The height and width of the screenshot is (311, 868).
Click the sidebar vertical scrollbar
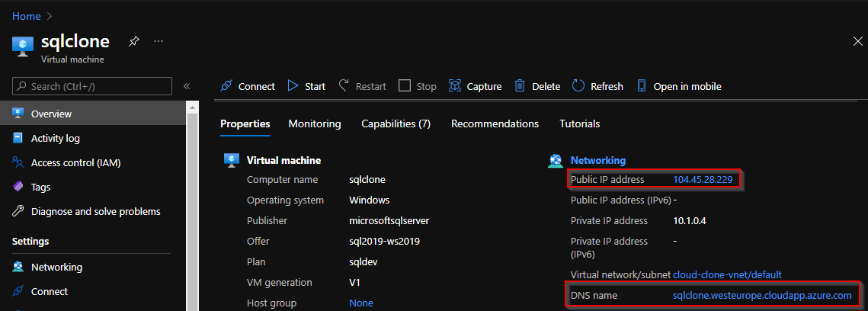tap(193, 210)
